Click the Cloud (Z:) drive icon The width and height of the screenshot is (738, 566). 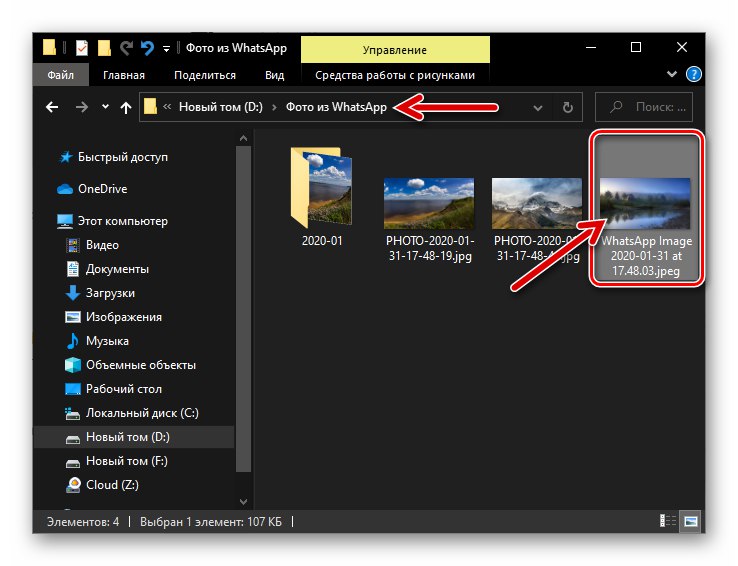pyautogui.click(x=73, y=485)
